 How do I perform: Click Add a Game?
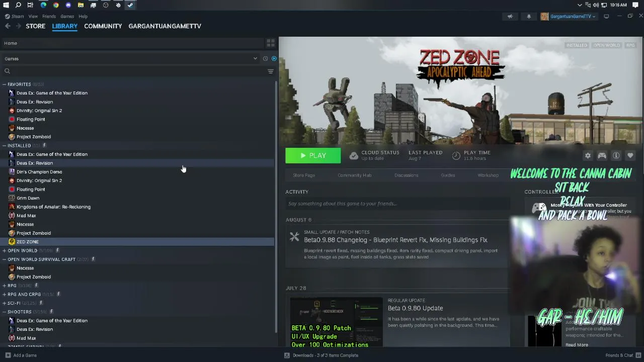click(x=20, y=355)
